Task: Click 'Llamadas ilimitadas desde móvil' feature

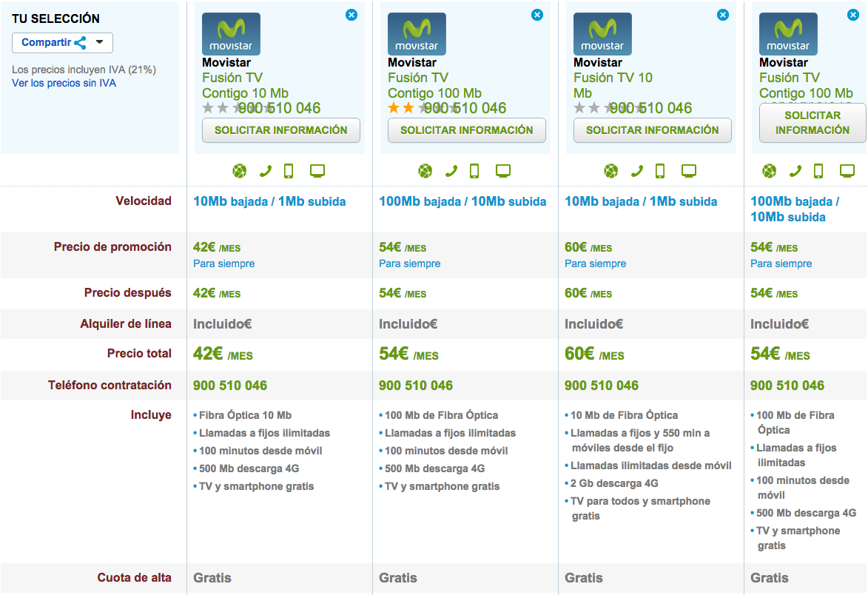Action: point(651,465)
